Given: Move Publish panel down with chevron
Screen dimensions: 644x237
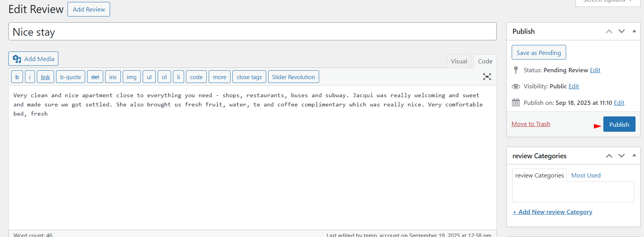Looking at the screenshot, I should coord(621,31).
